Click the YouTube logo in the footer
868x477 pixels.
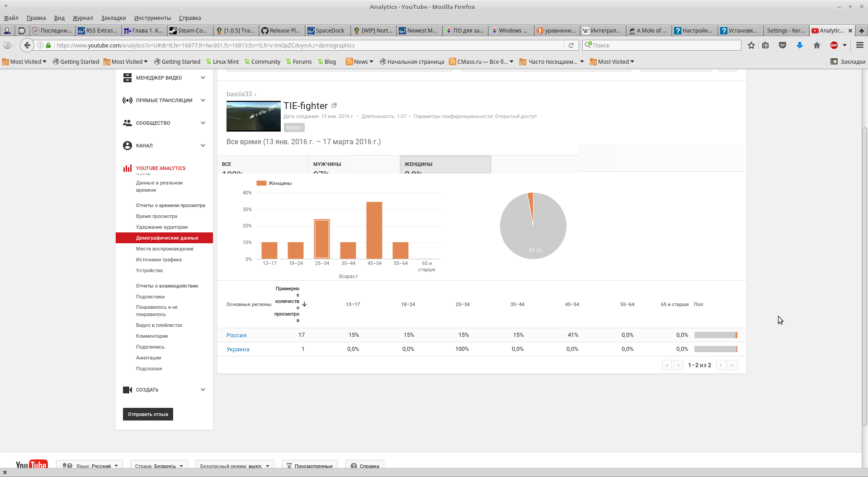pos(31,465)
